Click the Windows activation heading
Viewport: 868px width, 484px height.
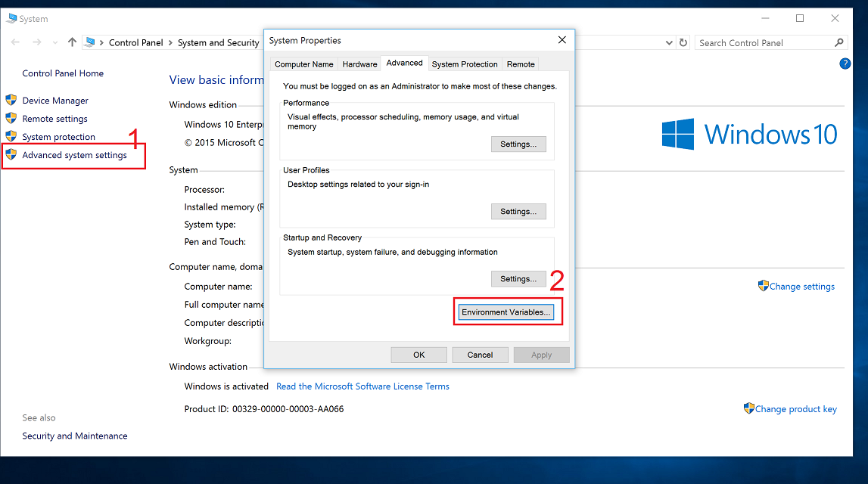(x=208, y=366)
